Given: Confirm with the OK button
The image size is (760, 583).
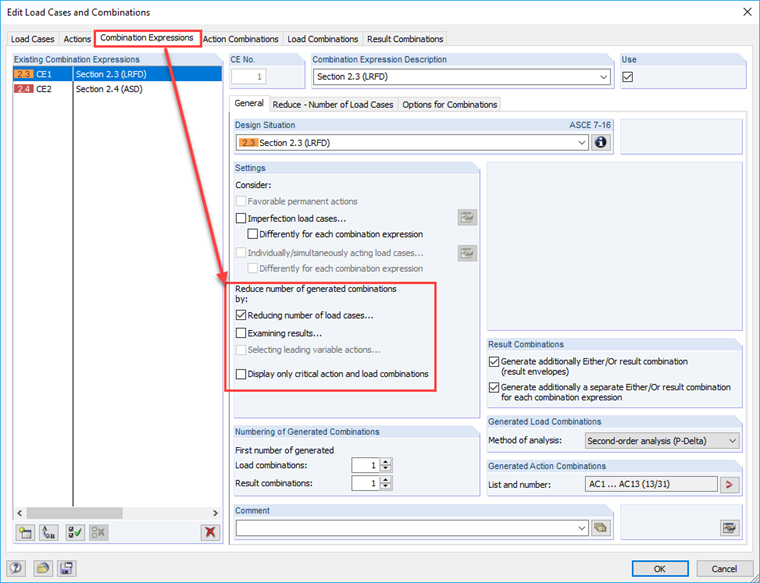Looking at the screenshot, I should tap(660, 568).
